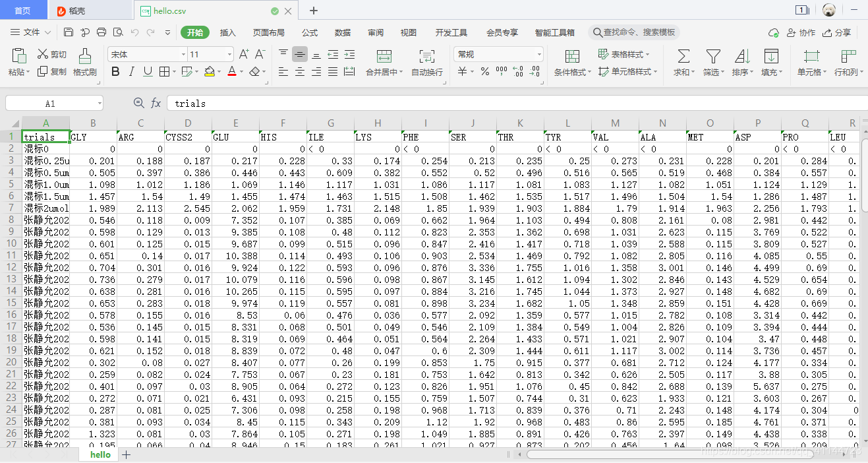This screenshot has height=463, width=868.
Task: Expand the Cell Style (单元格样式) dropdown
Action: click(x=627, y=71)
